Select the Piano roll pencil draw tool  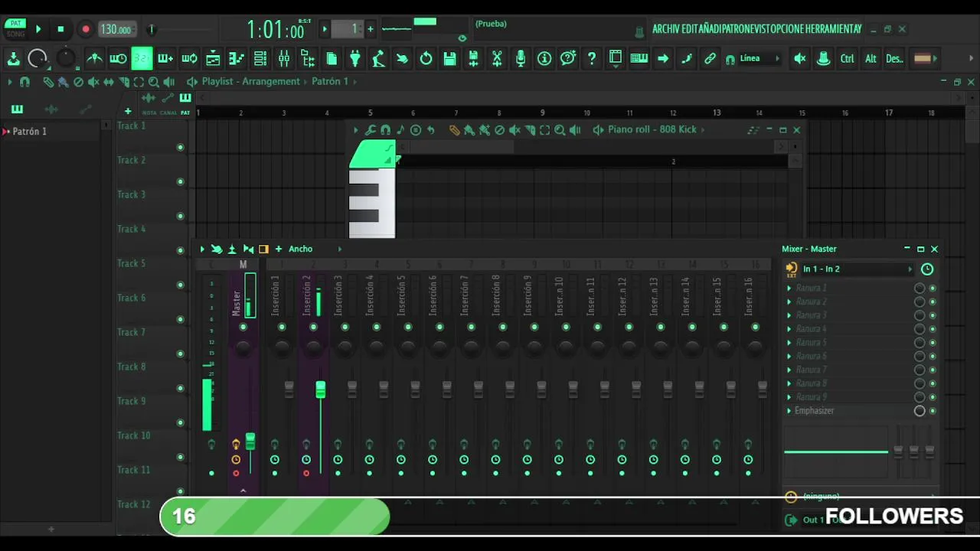454,130
